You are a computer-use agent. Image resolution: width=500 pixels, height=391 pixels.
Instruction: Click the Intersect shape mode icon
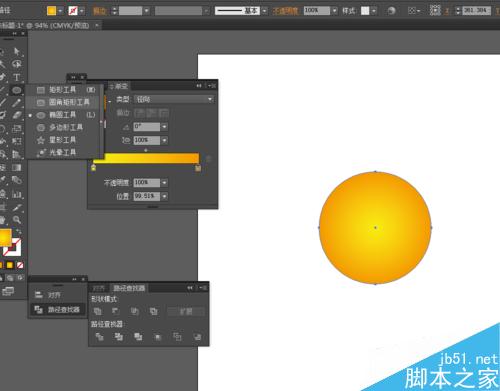click(135, 311)
